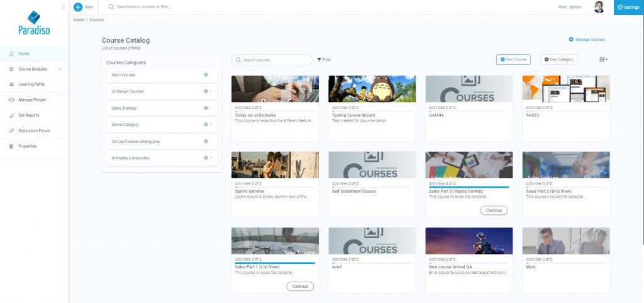Open Learning Paths in the sidebar

click(31, 84)
